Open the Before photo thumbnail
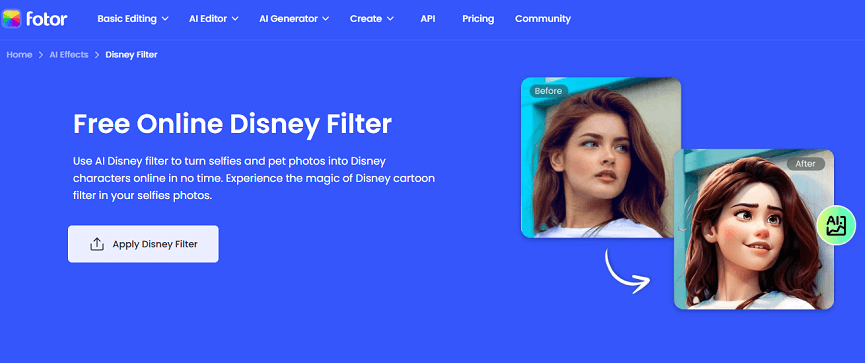The image size is (865, 363). pos(601,158)
